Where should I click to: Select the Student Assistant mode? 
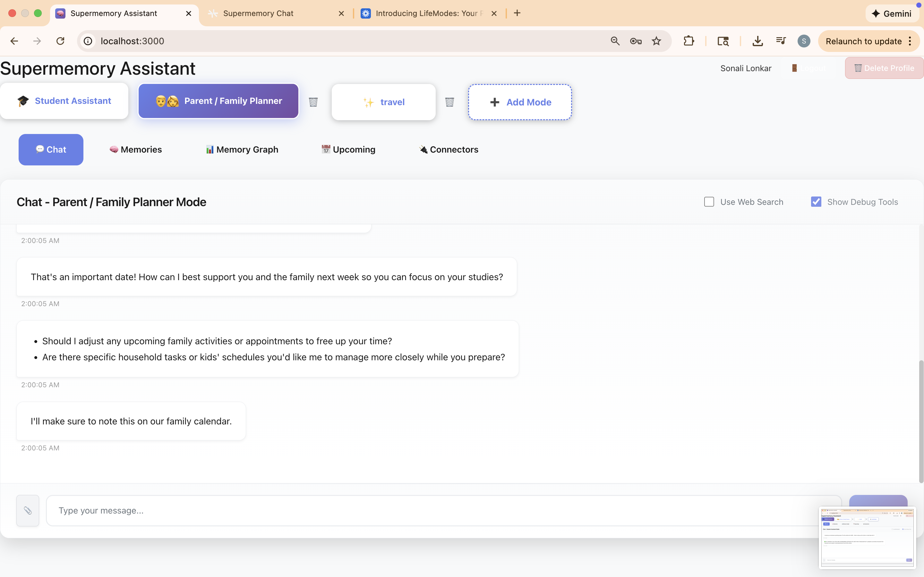(x=64, y=101)
